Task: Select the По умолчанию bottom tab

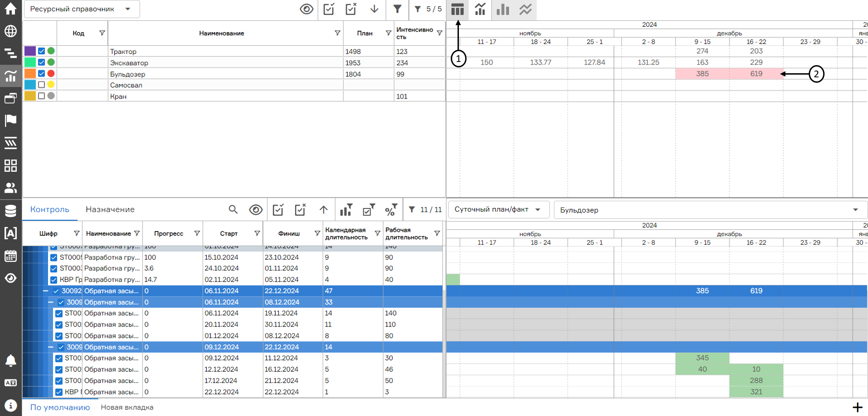Action: click(60, 407)
